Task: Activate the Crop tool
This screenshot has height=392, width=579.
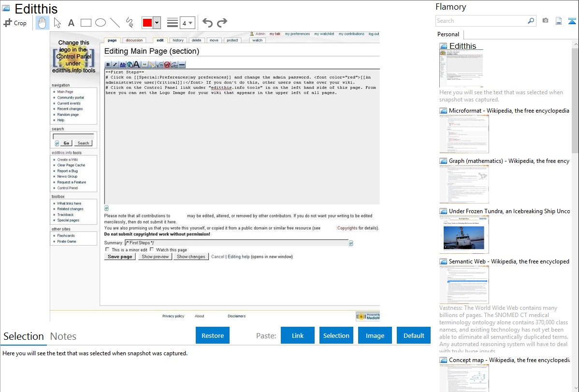Action: (15, 23)
